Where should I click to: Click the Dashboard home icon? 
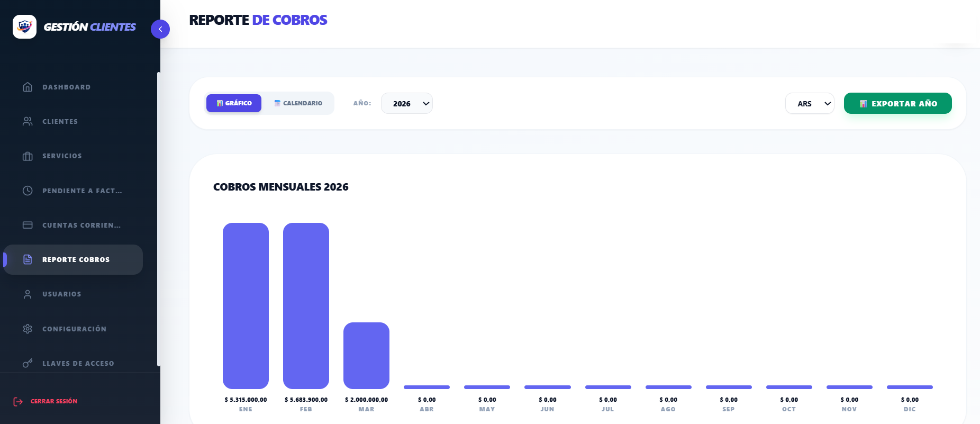[x=28, y=87]
